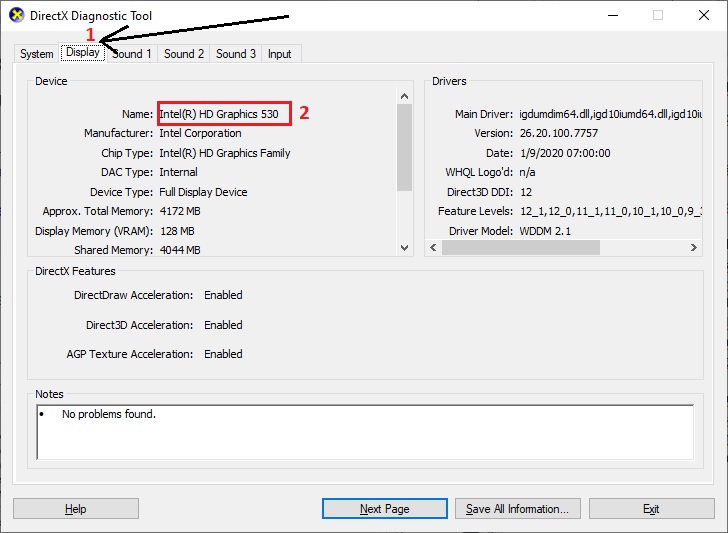Click the Full Display Device value
728x533 pixels.
click(x=203, y=192)
